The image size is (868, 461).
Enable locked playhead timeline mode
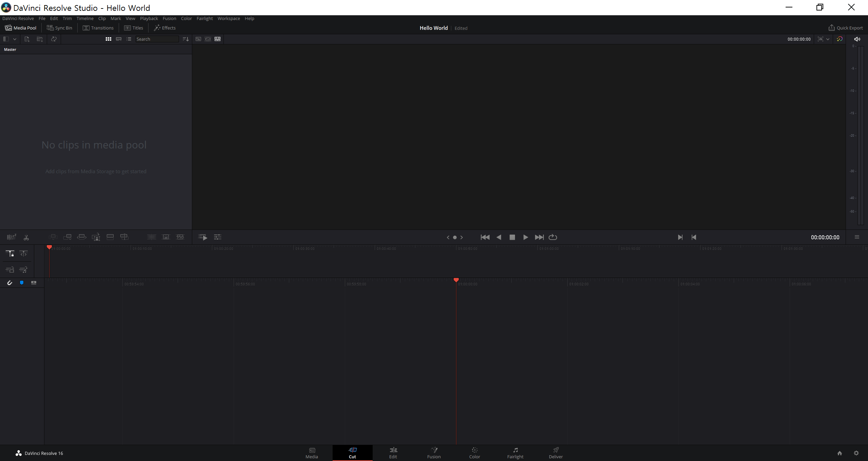point(10,254)
